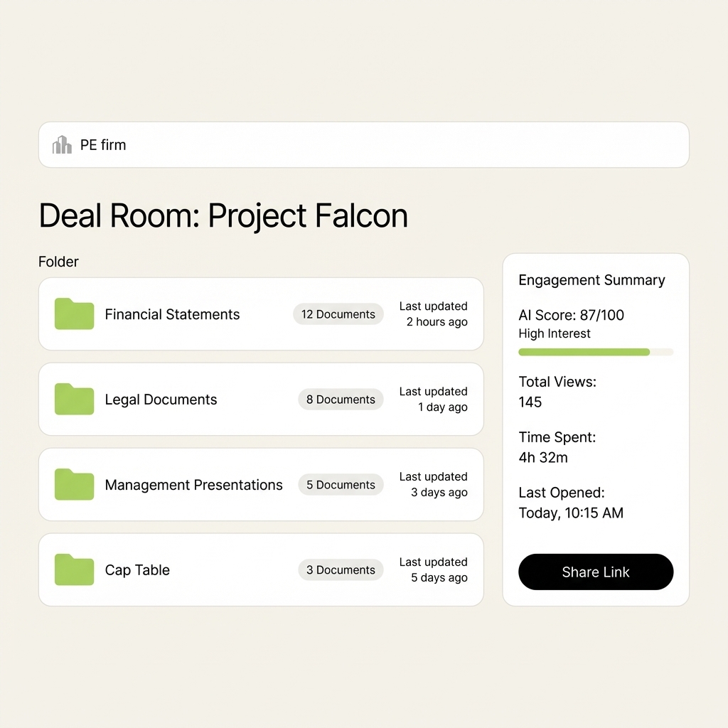Open the Management Presentations folder icon

[73, 484]
